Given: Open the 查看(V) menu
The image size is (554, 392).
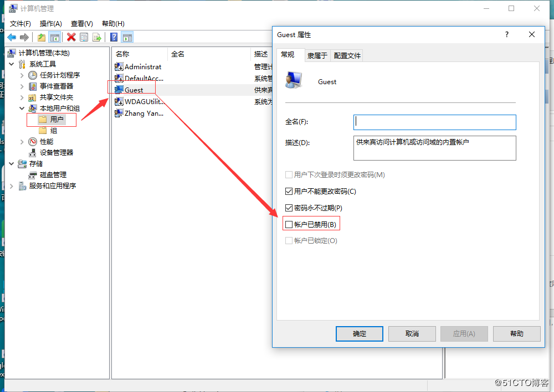Looking at the screenshot, I should pyautogui.click(x=81, y=24).
